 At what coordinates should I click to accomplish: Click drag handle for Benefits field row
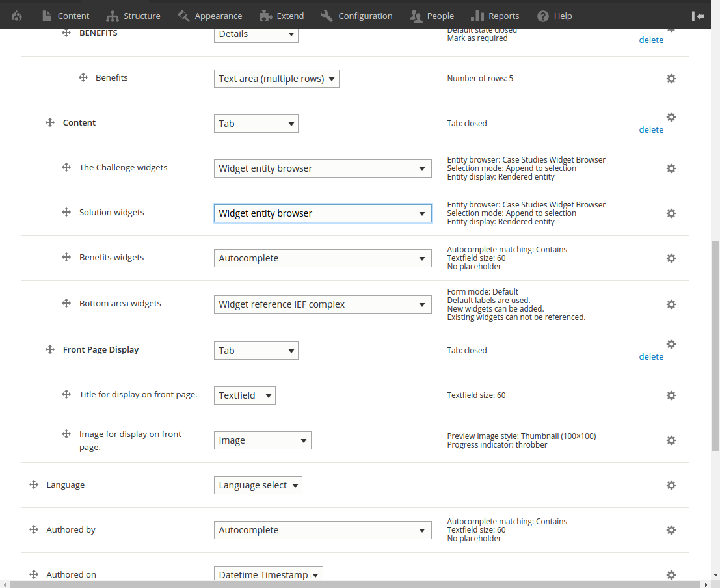pyautogui.click(x=83, y=77)
